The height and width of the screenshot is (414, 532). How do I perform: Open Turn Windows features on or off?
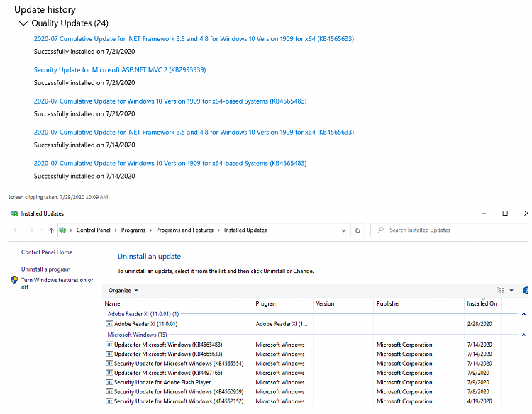(x=57, y=284)
